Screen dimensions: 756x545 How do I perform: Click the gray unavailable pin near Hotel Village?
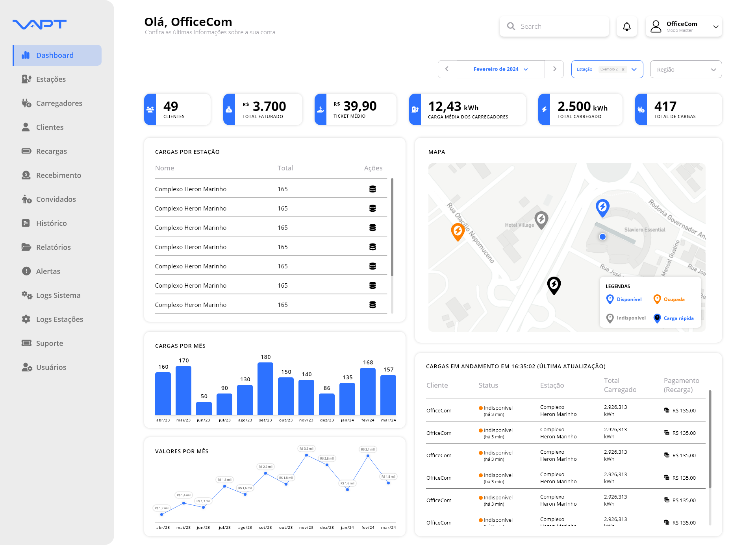point(541,220)
